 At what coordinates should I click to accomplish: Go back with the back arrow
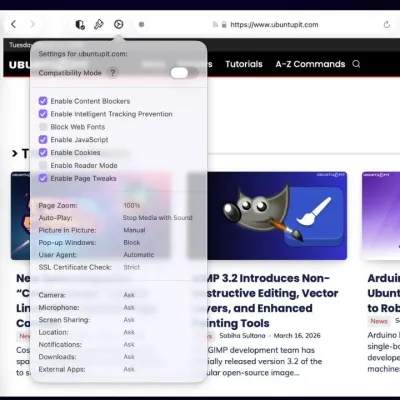click(13, 24)
